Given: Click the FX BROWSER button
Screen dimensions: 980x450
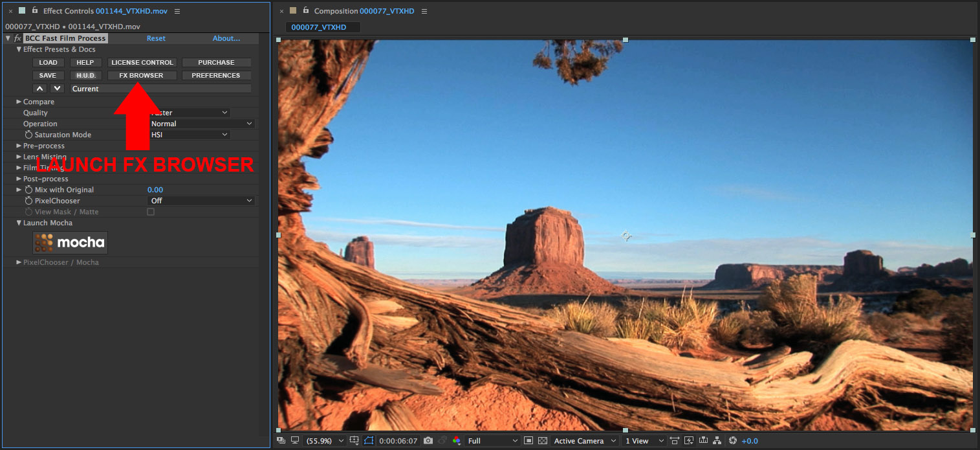Looking at the screenshot, I should [141, 75].
